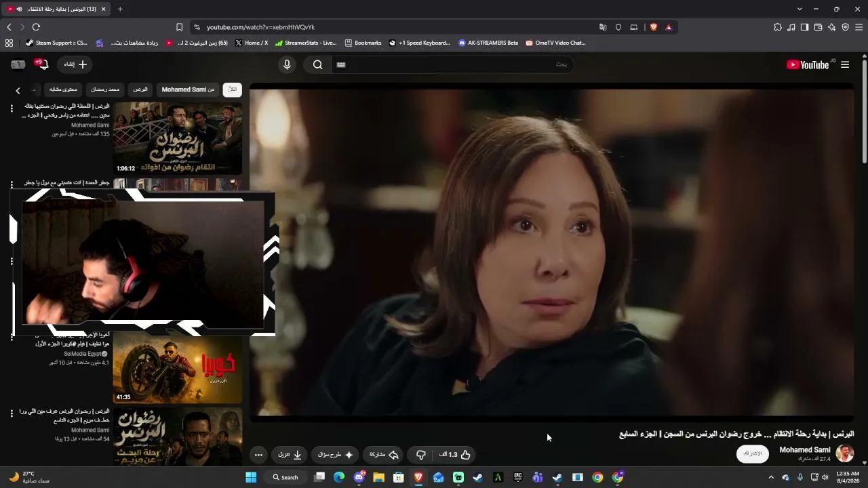Open Epic Games Launcher on taskbar
This screenshot has width=868, height=488.
click(x=517, y=477)
